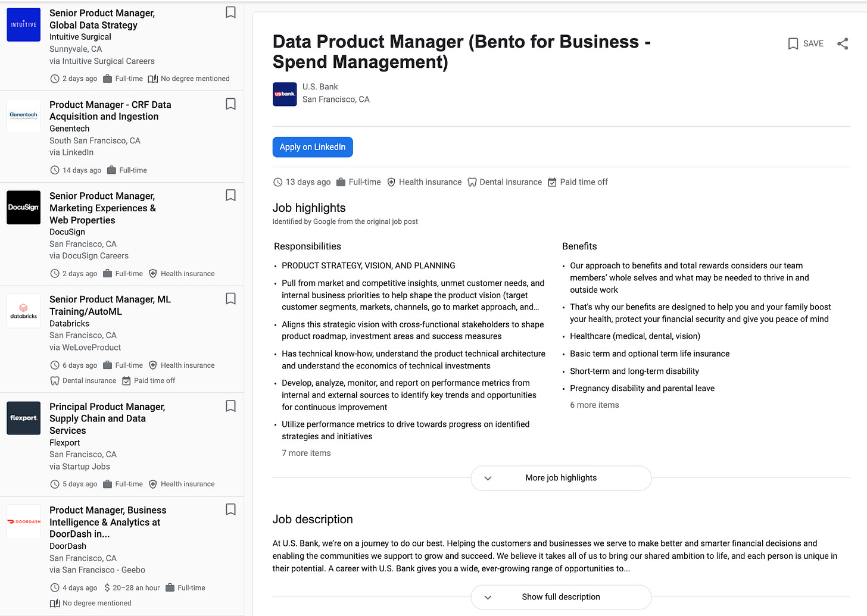Click the briefcase icon in Flexport card

(107, 484)
